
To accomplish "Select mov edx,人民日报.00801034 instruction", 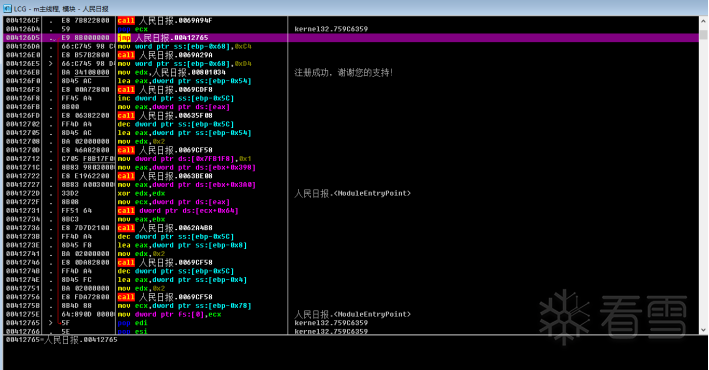I will 171,72.
